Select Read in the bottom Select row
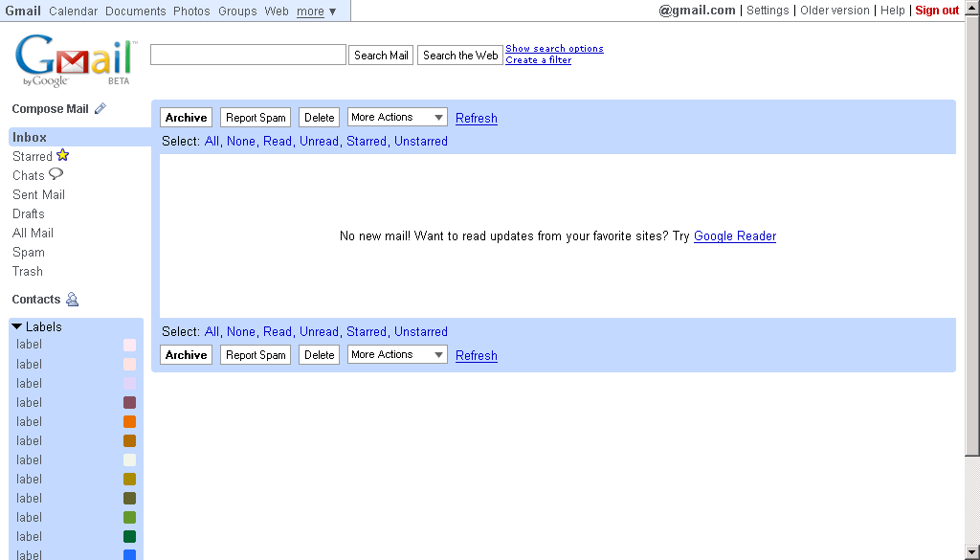Screen dimensions: 980x560 (x=277, y=332)
